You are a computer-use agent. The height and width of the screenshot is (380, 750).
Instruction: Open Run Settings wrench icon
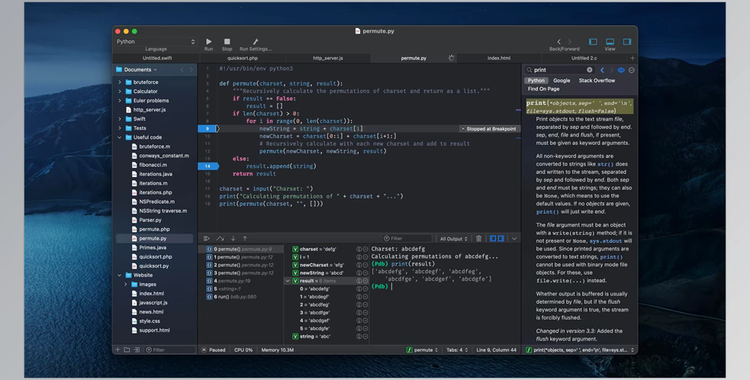pyautogui.click(x=255, y=42)
